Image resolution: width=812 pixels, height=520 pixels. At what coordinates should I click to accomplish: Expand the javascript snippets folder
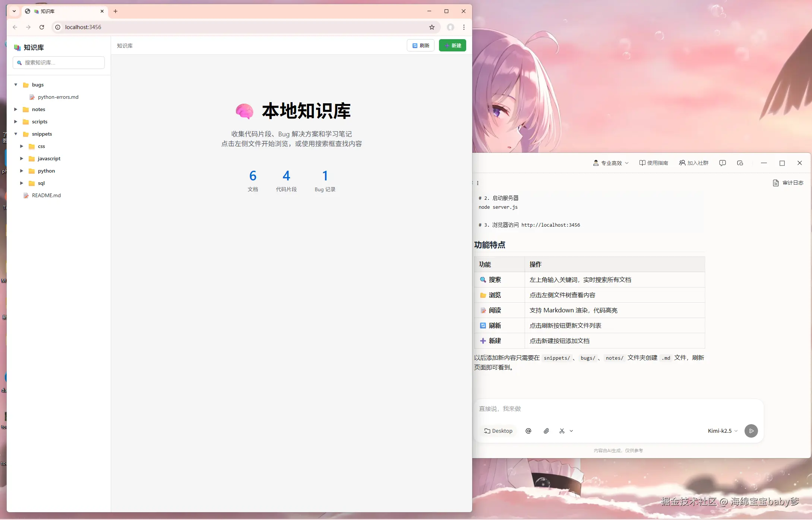pyautogui.click(x=22, y=158)
